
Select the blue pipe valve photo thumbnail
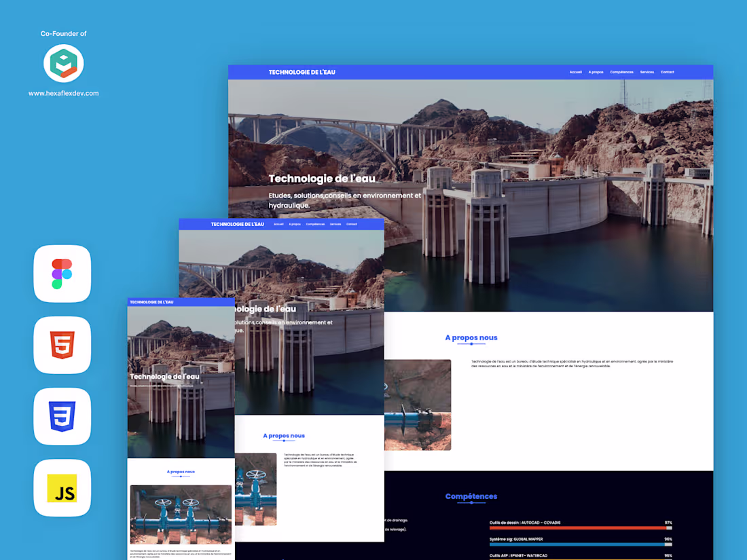click(417, 405)
